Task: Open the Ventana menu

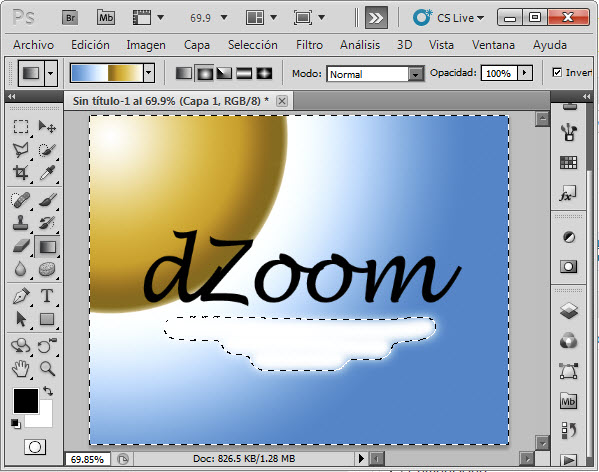Action: pos(493,45)
